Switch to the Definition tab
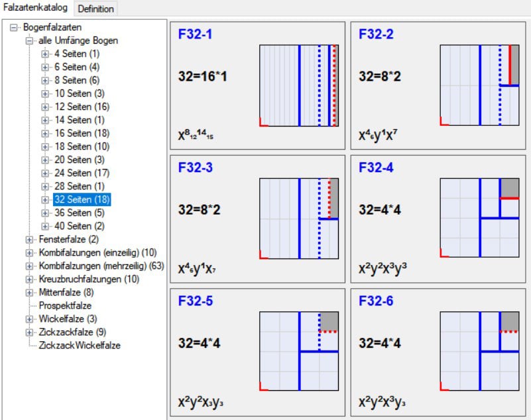Screen dimensions: 531x420 click(95, 9)
